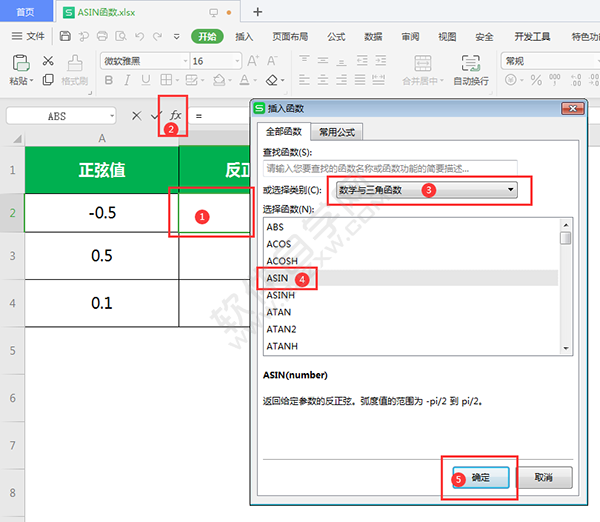The height and width of the screenshot is (522, 600).
Task: Switch to the 页面布局 ribbon tab
Action: (x=290, y=37)
